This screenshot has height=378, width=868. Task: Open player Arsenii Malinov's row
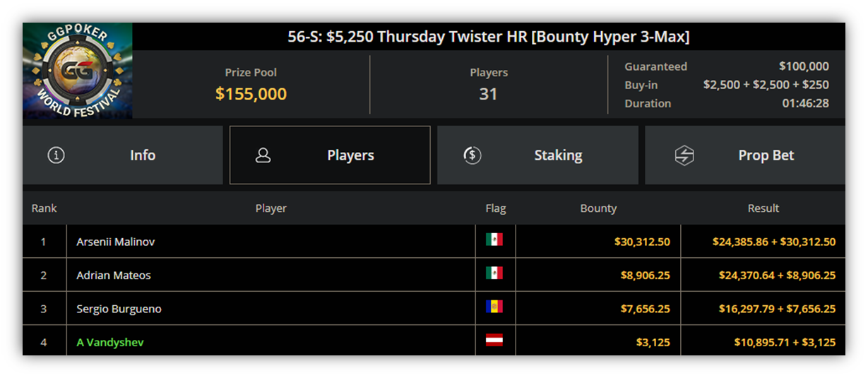coord(434,242)
